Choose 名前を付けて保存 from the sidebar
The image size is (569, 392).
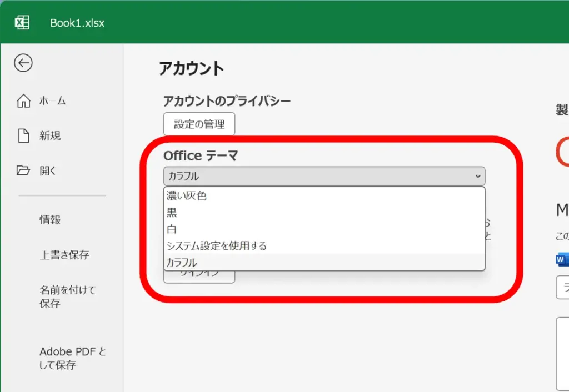tap(60, 296)
